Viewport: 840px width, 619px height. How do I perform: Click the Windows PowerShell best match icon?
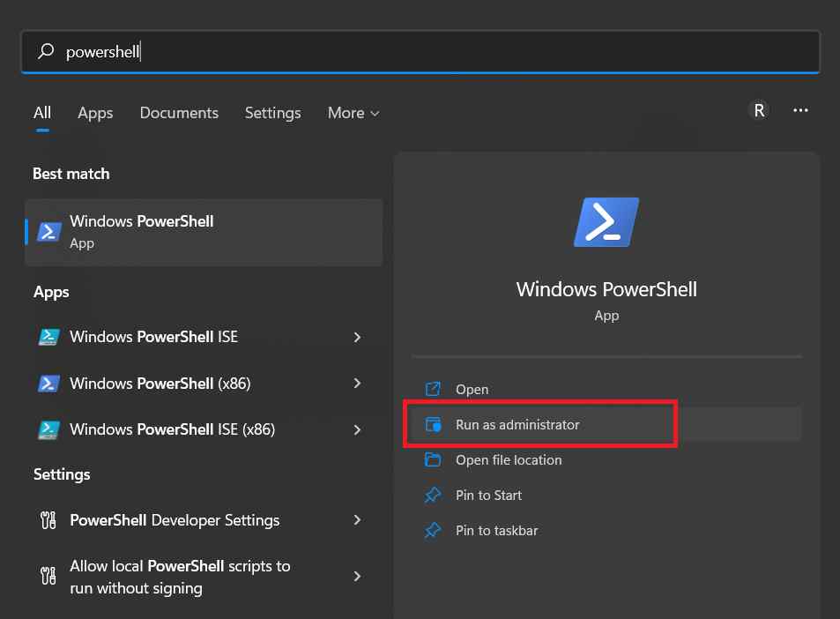pyautogui.click(x=48, y=232)
